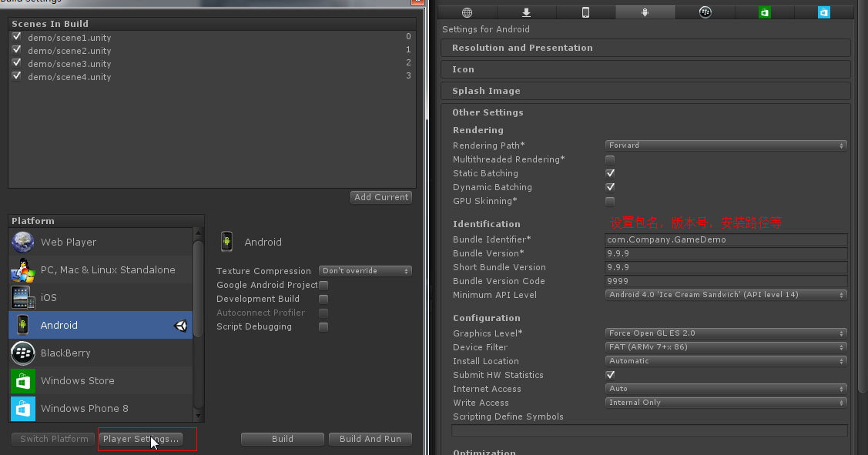Screen dimensions: 868x455
Task: Click Switch Platform button
Action: [54, 439]
